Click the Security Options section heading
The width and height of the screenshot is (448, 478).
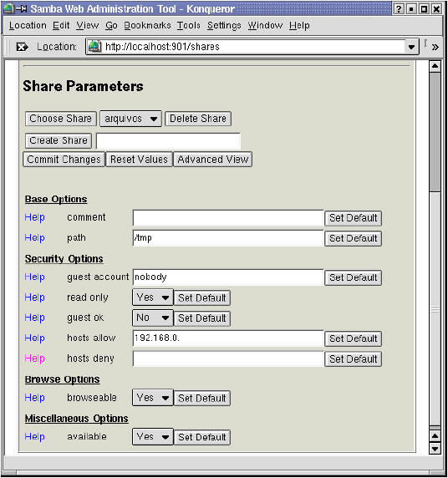pos(64,259)
